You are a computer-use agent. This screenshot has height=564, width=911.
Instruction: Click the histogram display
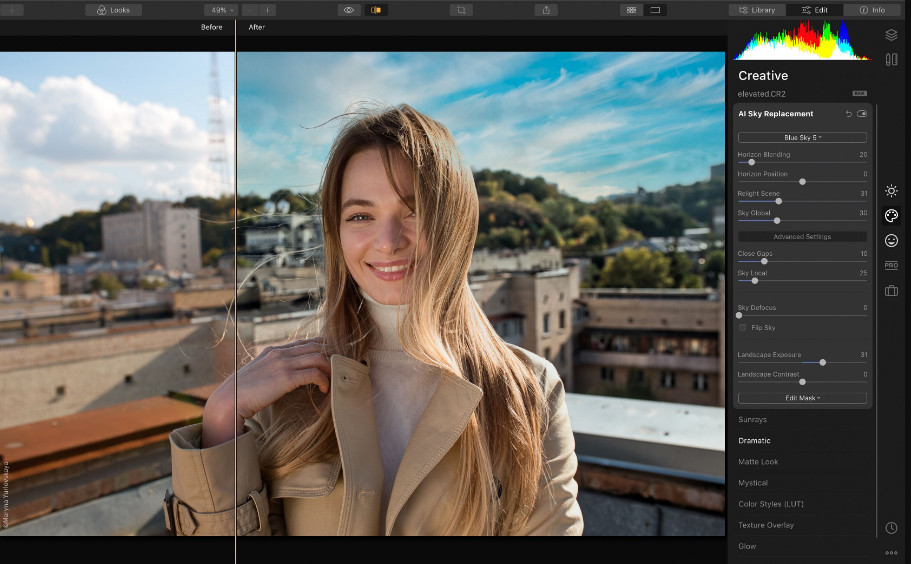point(802,41)
